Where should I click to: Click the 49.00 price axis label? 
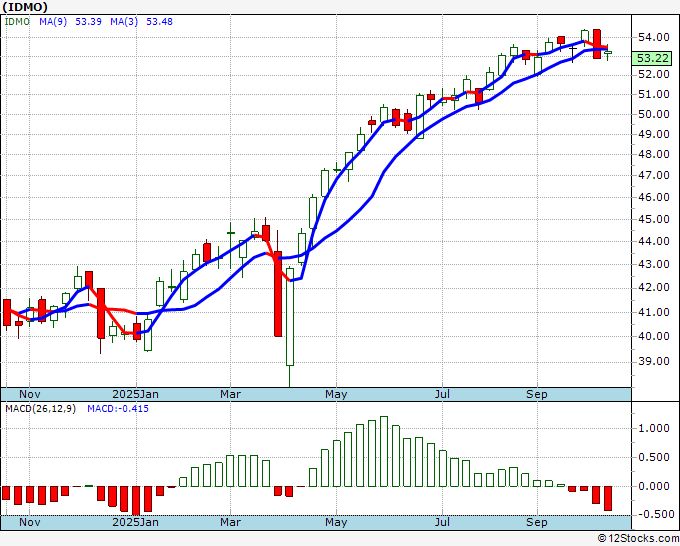pyautogui.click(x=654, y=134)
